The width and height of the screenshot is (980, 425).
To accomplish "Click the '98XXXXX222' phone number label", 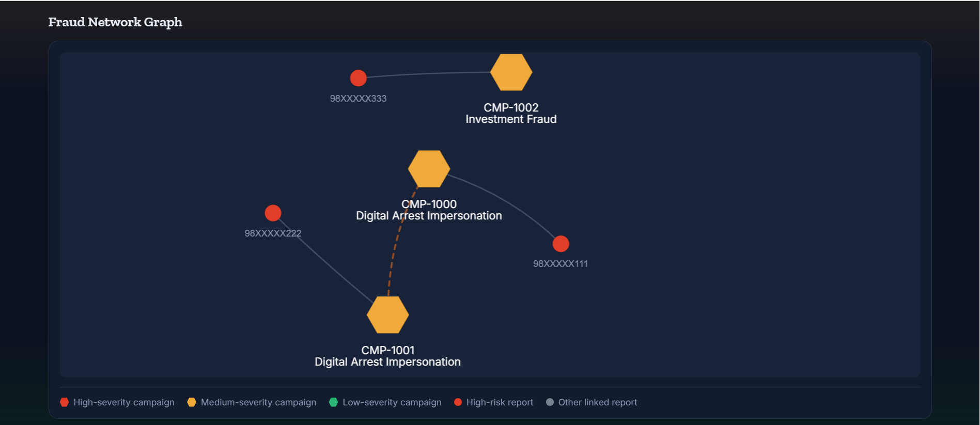I will click(273, 233).
